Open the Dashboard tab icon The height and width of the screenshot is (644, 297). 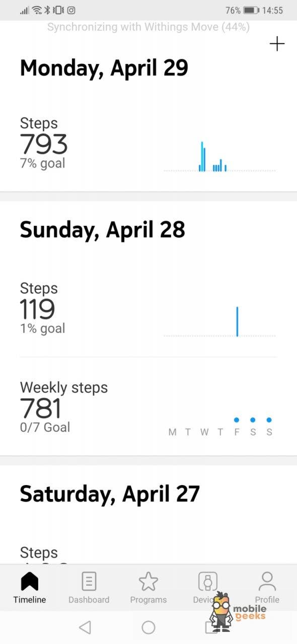click(x=89, y=582)
